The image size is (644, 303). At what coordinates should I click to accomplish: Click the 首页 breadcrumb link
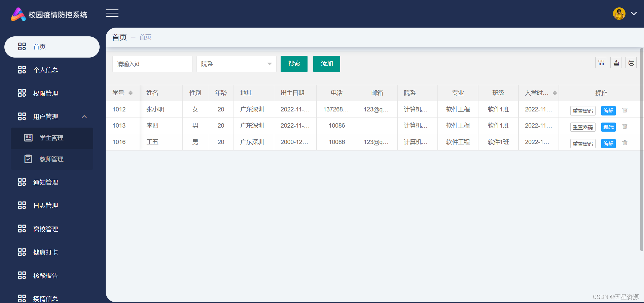(x=145, y=37)
